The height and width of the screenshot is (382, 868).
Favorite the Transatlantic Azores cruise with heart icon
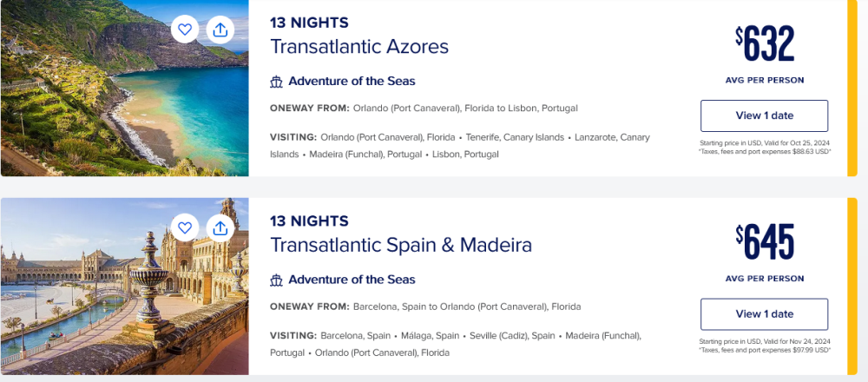(185, 30)
